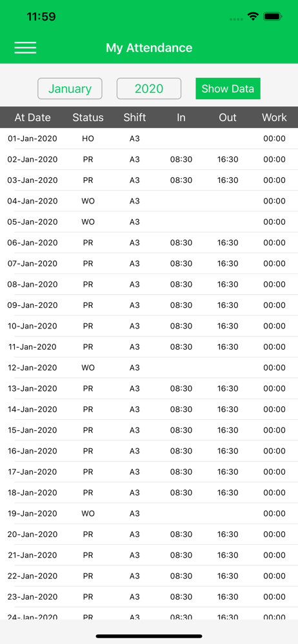This screenshot has width=298, height=644.
Task: Select the 01-Jan-2020 holiday row
Action: click(149, 138)
